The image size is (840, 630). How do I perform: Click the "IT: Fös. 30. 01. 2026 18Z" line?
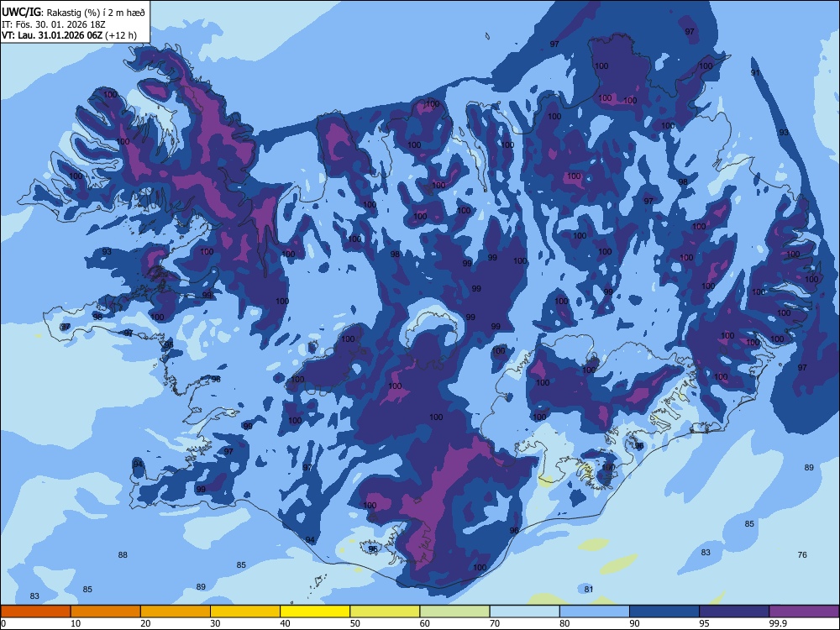53,24
